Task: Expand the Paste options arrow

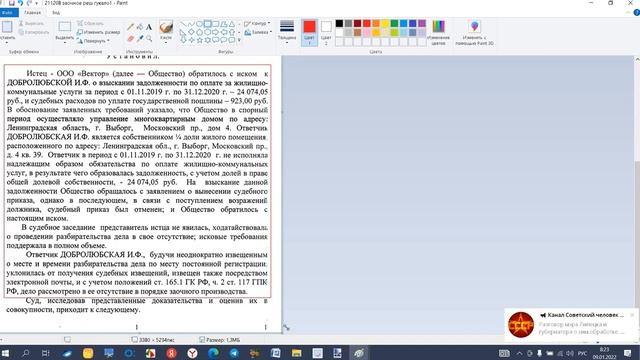Action: tap(7, 41)
